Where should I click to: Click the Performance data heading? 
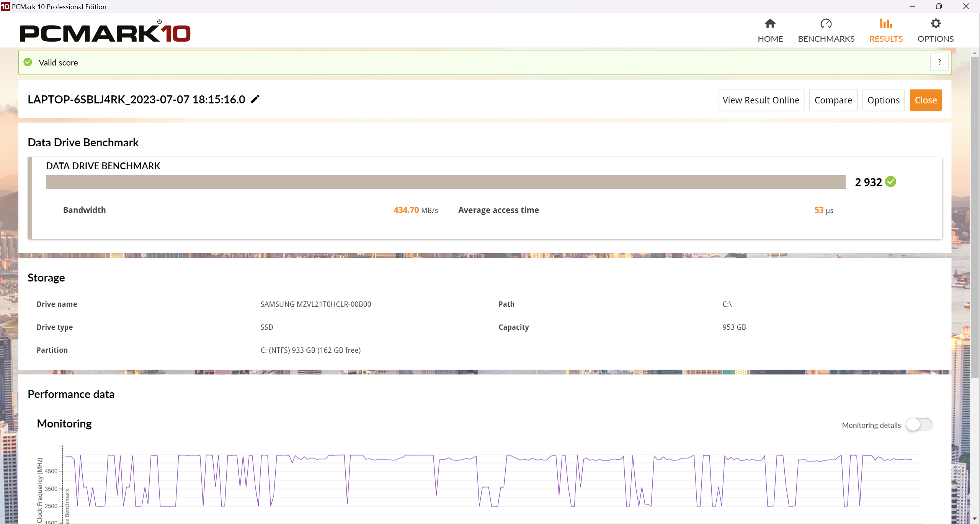coord(71,394)
